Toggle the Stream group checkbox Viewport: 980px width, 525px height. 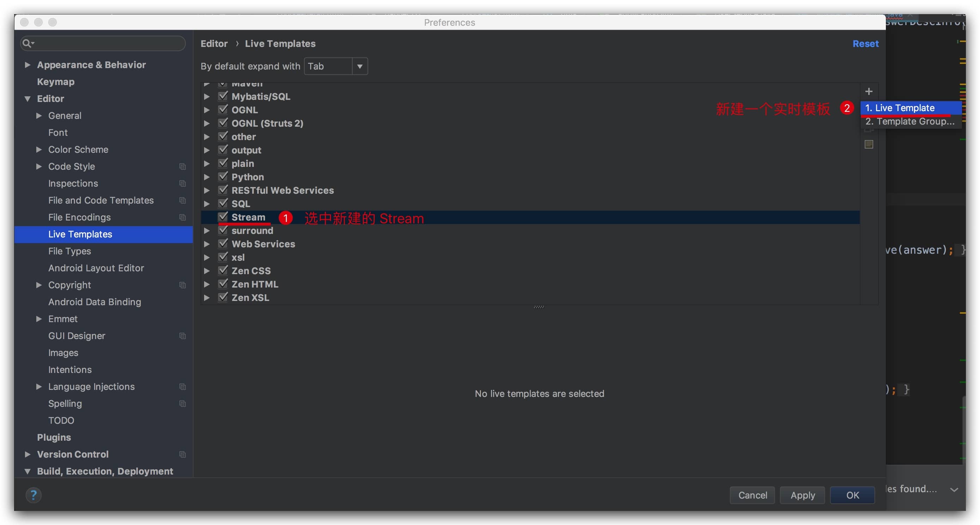pyautogui.click(x=223, y=217)
